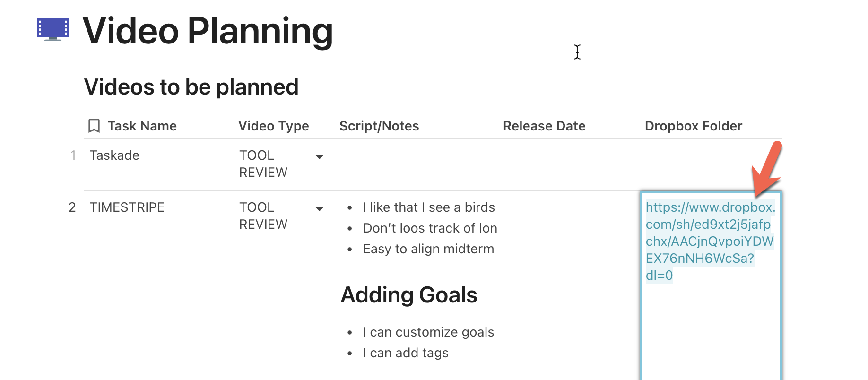Click the Task Name column header
The width and height of the screenshot is (868, 380).
click(x=142, y=126)
